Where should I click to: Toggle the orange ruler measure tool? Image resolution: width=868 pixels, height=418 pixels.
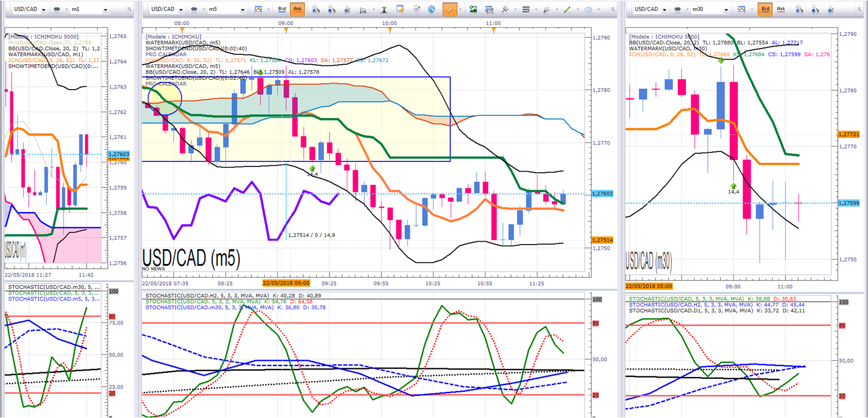click(449, 9)
